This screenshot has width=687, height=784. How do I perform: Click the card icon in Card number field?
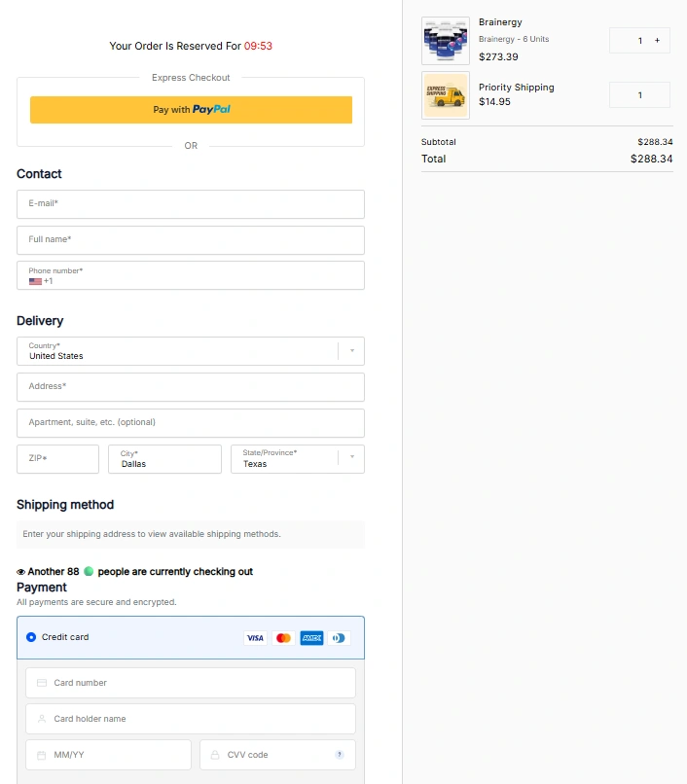pos(41,683)
